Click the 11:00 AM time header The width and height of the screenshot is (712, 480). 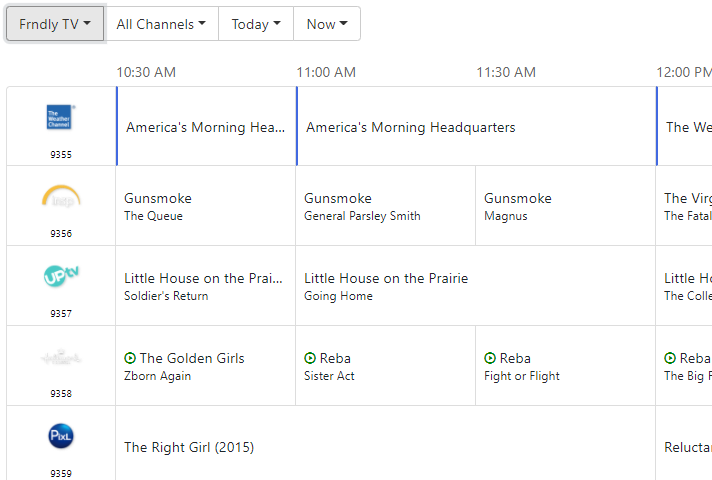tap(326, 72)
